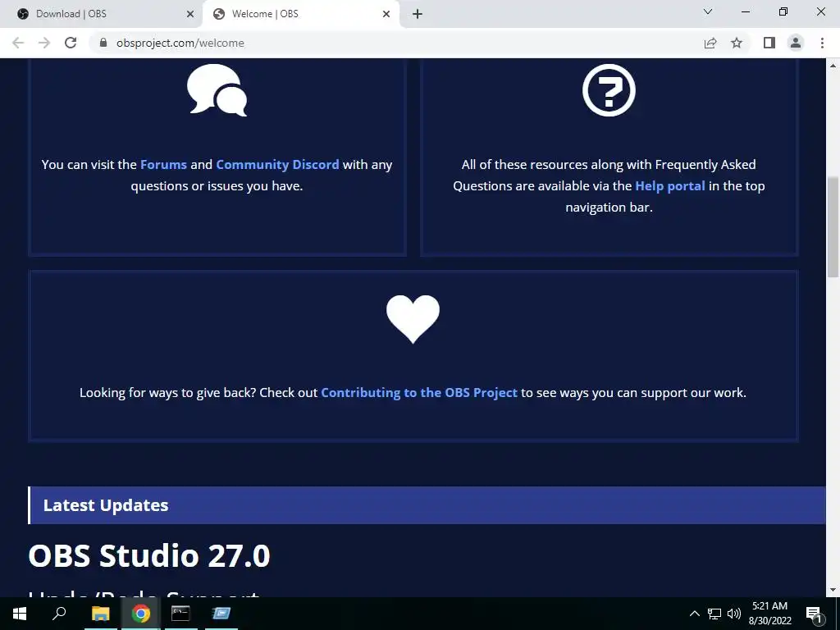Go back to the previous page
Screen dimensions: 840x630
pyautogui.click(x=18, y=43)
